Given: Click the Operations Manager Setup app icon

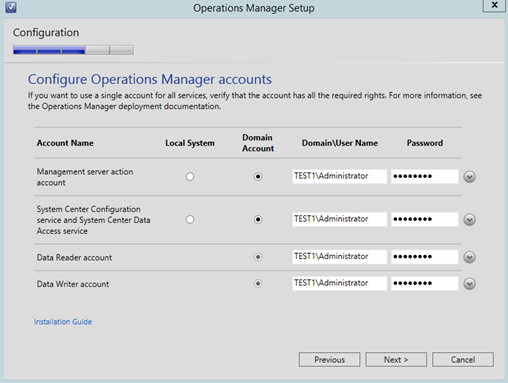Looking at the screenshot, I should coord(11,7).
